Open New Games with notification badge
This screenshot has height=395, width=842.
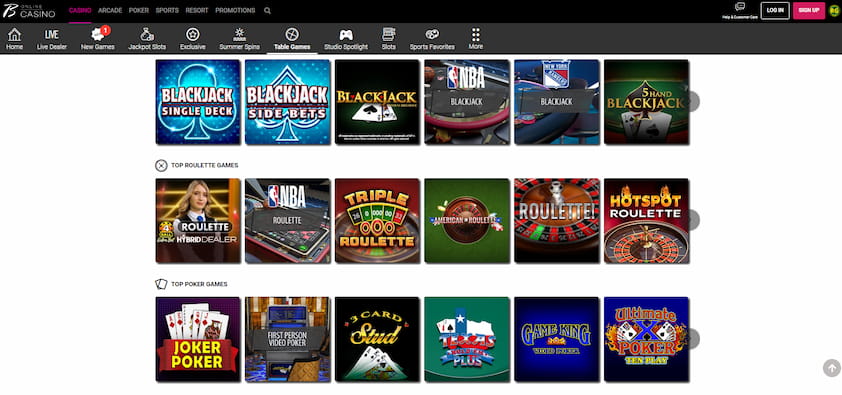coord(98,39)
